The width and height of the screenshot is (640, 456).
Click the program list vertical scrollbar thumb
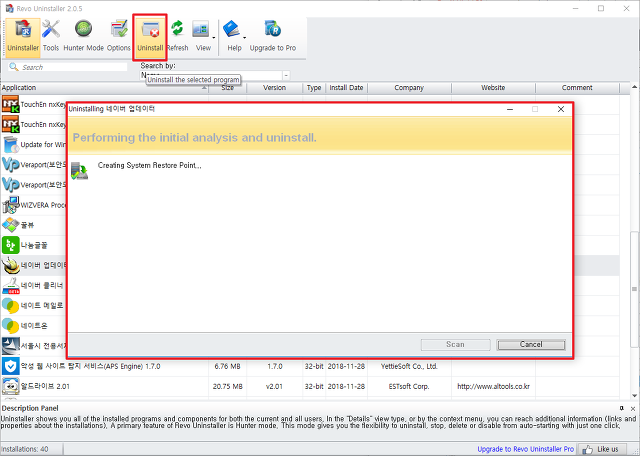pyautogui.click(x=634, y=289)
